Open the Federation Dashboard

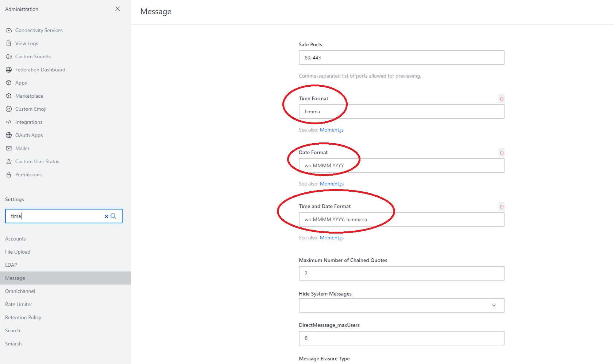click(x=40, y=70)
